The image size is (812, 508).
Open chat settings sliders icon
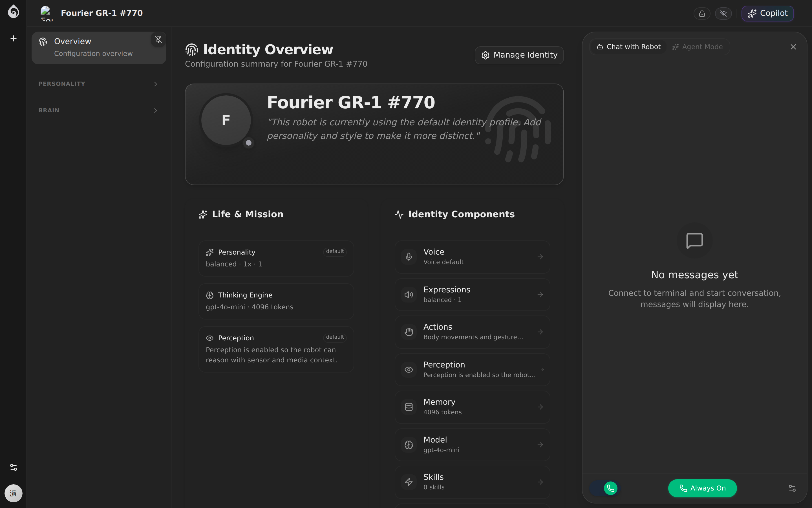pyautogui.click(x=792, y=488)
